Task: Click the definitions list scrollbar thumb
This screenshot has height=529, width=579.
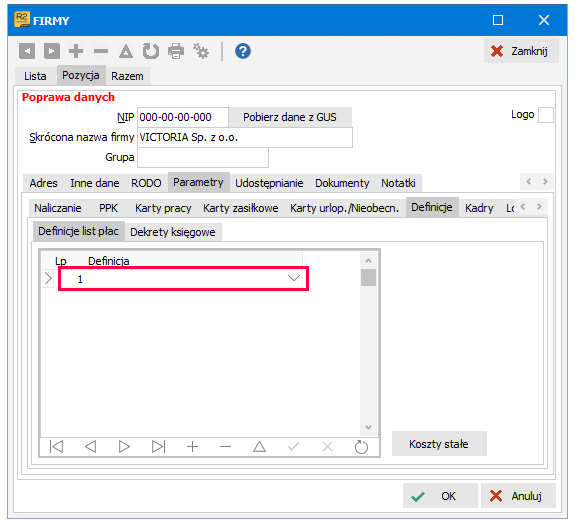Action: pyautogui.click(x=368, y=277)
